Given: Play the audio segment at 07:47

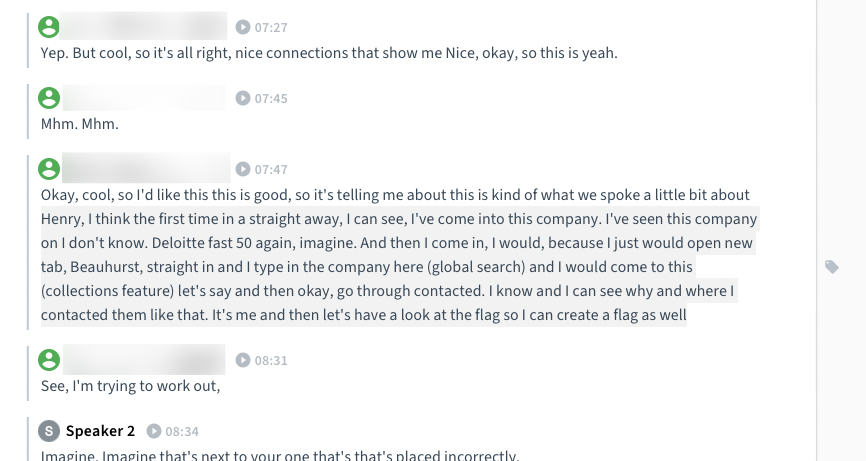Looking at the screenshot, I should (242, 169).
